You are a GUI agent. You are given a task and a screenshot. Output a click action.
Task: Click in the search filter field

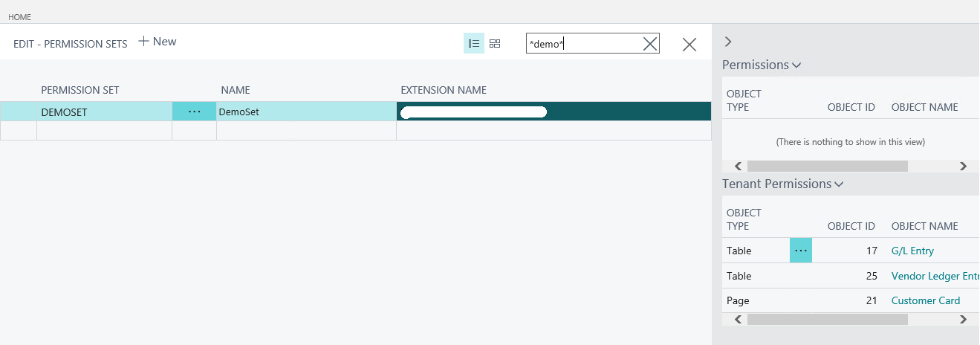[583, 44]
